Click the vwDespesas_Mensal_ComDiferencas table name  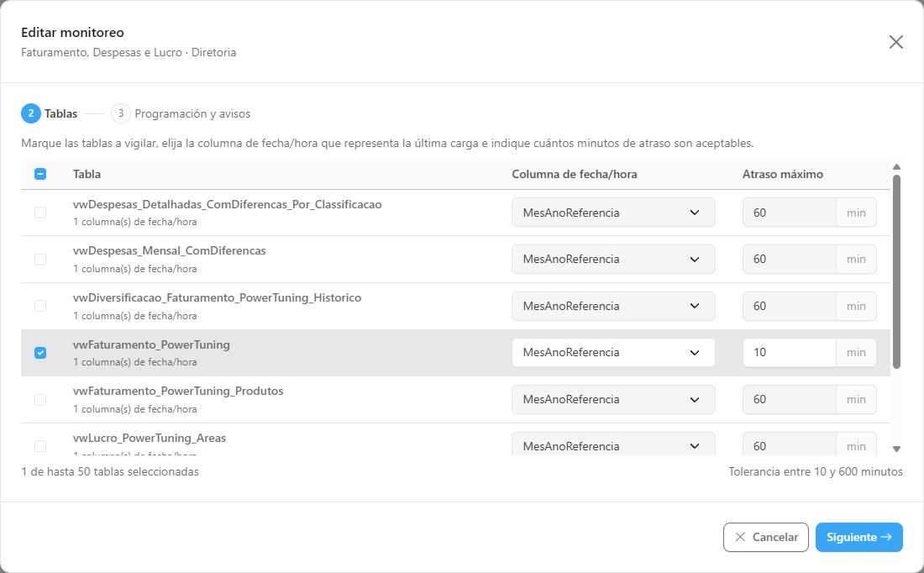tap(169, 251)
